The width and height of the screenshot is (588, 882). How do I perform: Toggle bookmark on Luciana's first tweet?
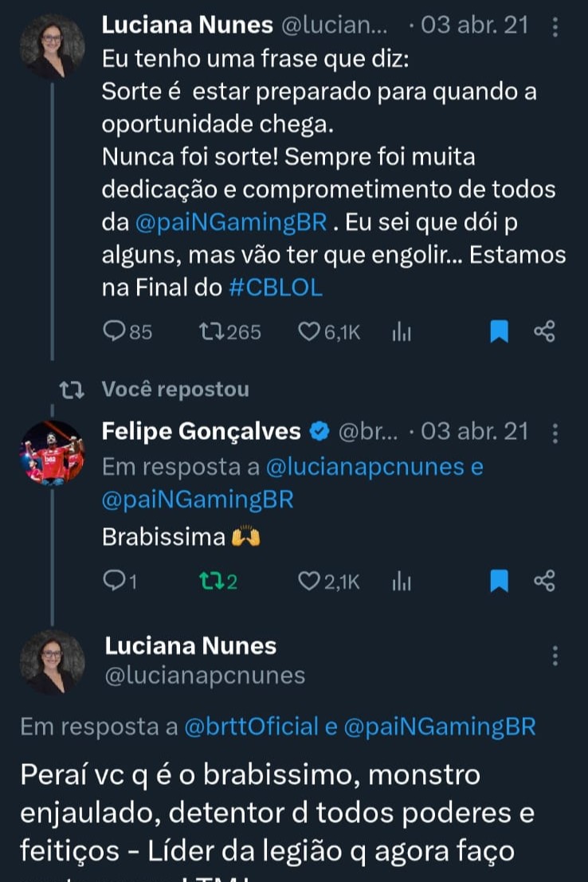click(499, 331)
